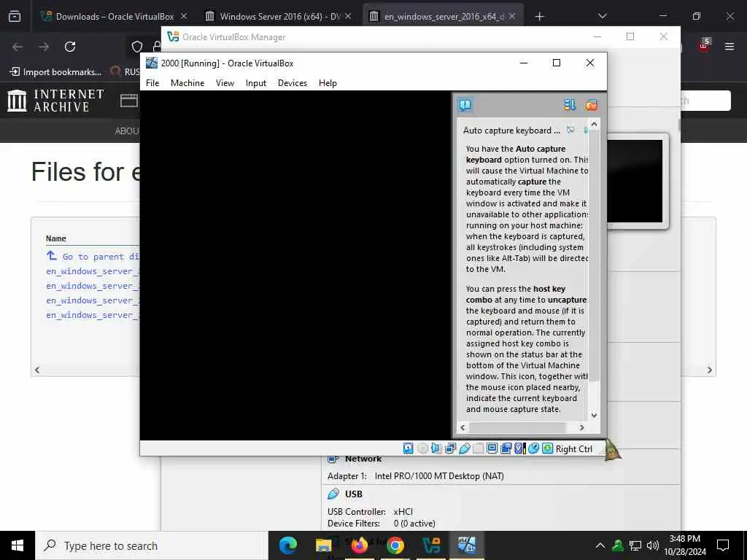
Task: Click notification panel horizontal scroll right arrow
Action: (581, 427)
